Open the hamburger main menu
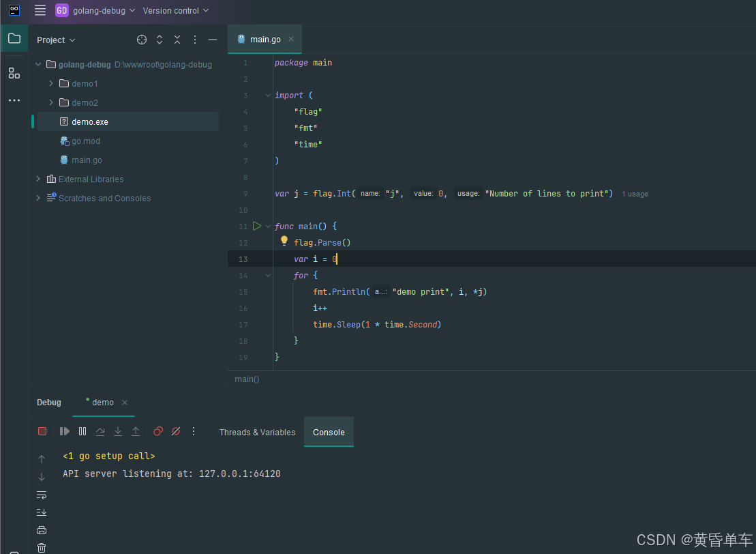The height and width of the screenshot is (554, 756). click(40, 10)
